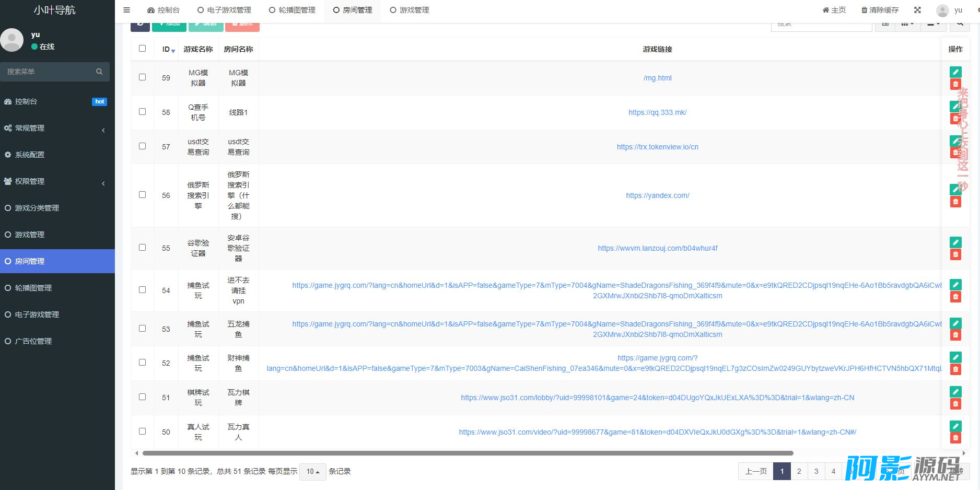The width and height of the screenshot is (980, 490).
Task: Check the checkbox for row 58
Action: point(142,112)
